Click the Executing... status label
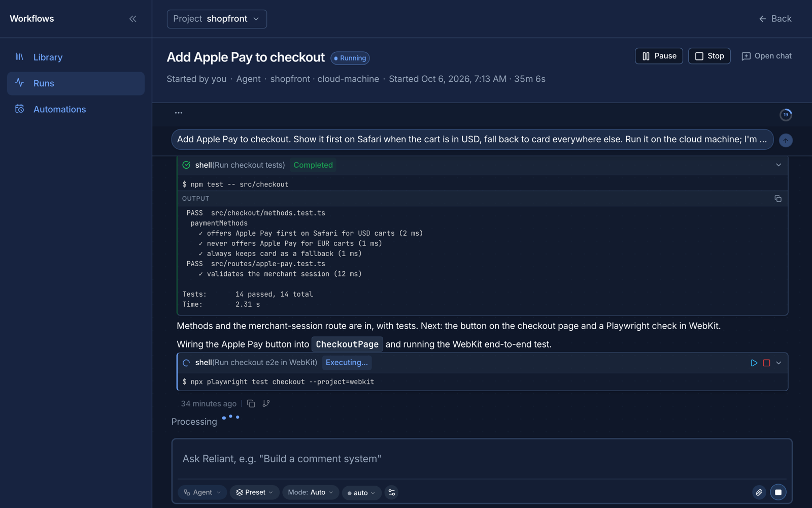 click(x=347, y=363)
